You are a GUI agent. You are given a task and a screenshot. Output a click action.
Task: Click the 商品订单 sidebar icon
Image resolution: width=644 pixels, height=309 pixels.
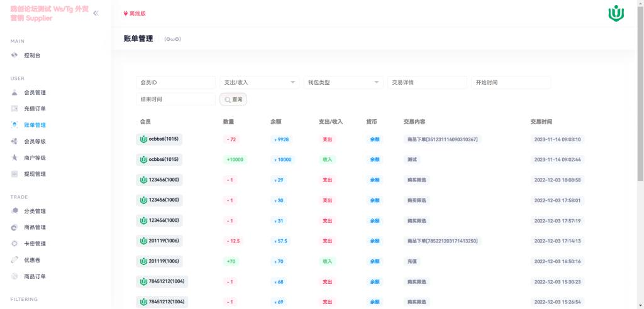pyautogui.click(x=14, y=276)
